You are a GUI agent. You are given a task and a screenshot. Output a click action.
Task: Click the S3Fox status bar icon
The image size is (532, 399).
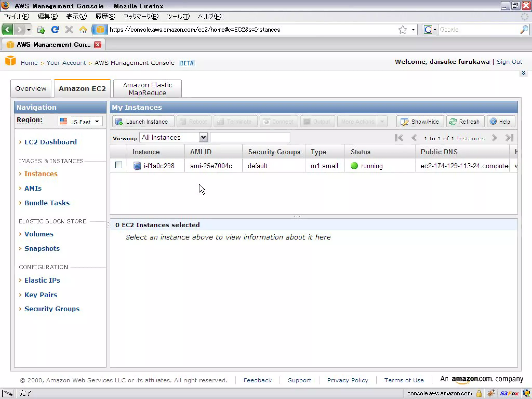click(x=509, y=394)
